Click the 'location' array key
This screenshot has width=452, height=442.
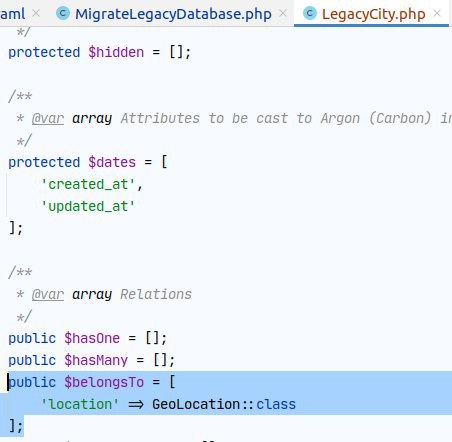tap(80, 404)
